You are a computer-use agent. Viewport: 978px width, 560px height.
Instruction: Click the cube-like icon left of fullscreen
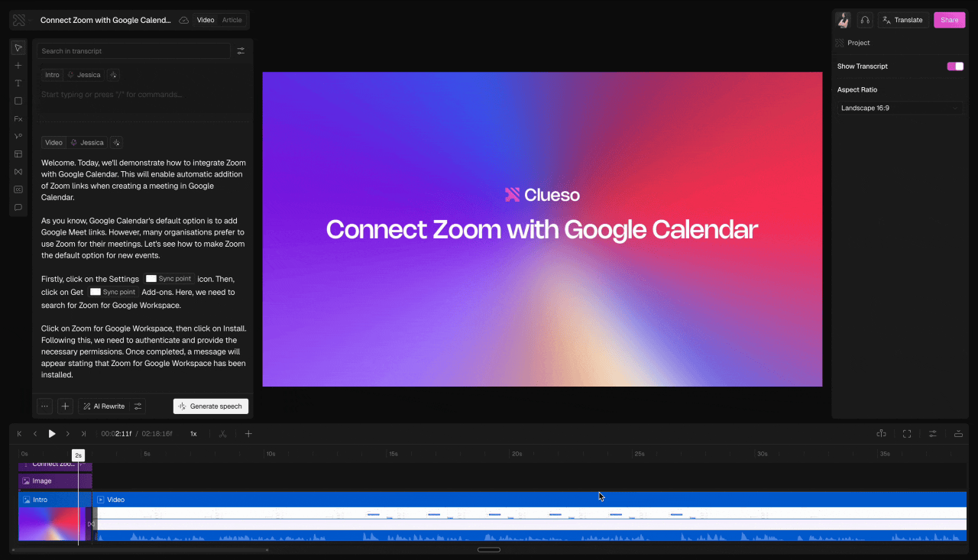coord(881,434)
